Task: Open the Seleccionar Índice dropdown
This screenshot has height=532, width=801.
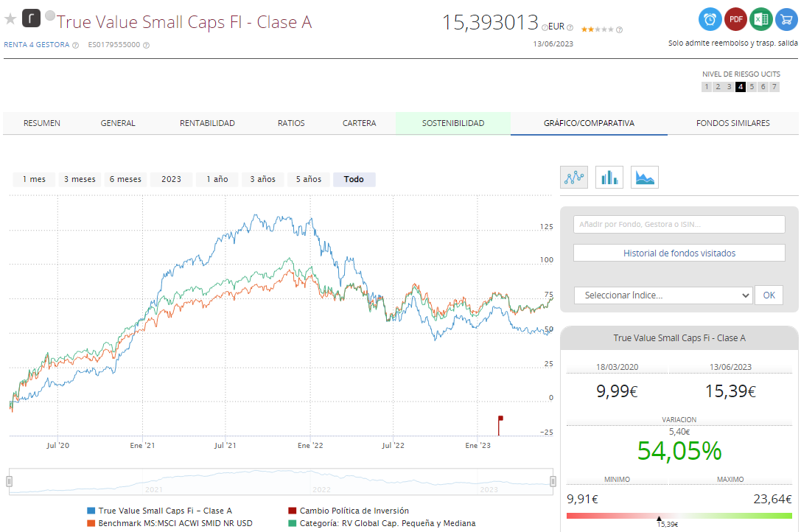Action: click(x=663, y=295)
